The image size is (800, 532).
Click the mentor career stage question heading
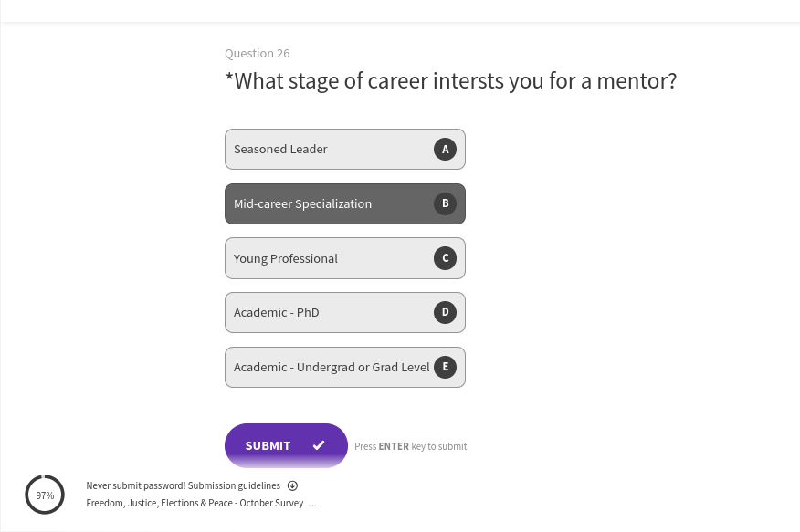coord(451,81)
